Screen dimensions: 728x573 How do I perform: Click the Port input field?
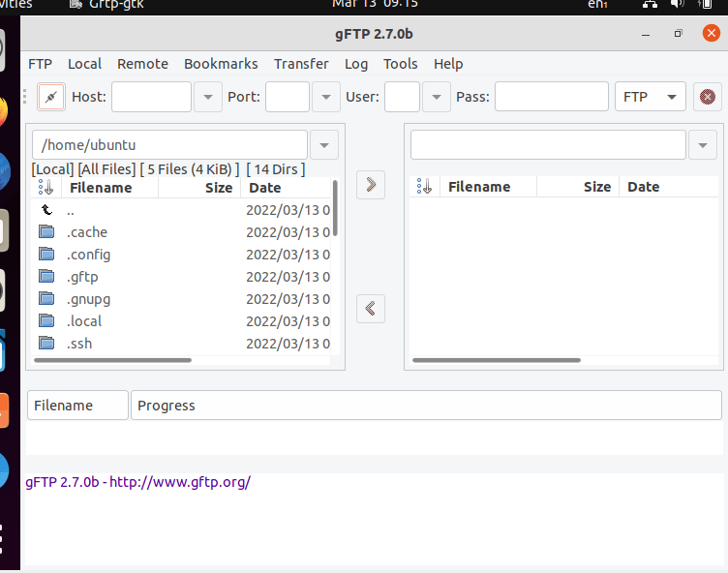click(x=288, y=97)
